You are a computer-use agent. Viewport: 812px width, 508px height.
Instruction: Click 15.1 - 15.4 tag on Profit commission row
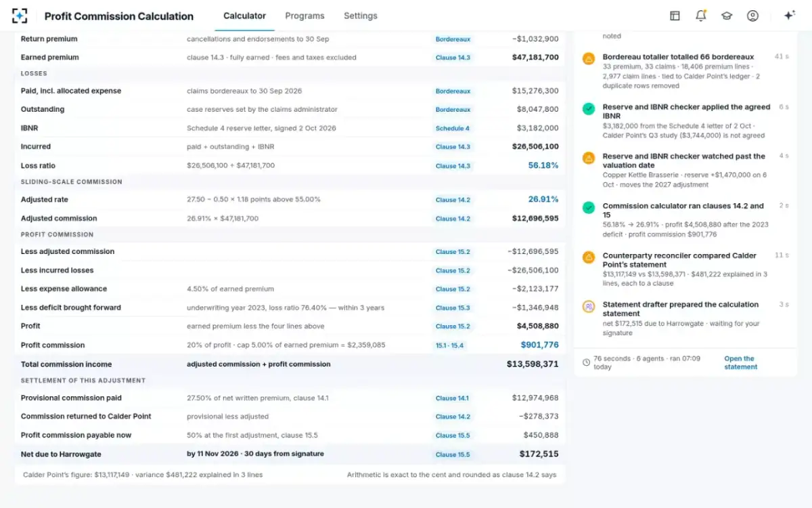(x=450, y=345)
